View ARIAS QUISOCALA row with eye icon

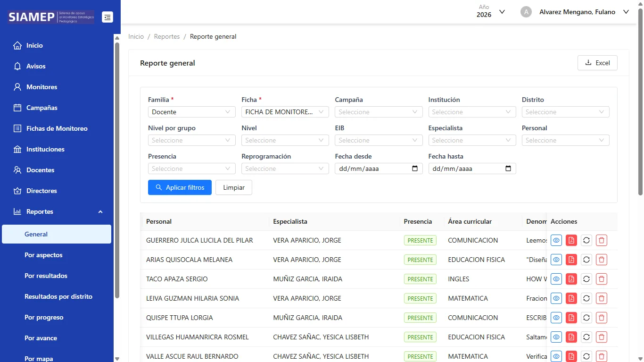[x=556, y=260]
